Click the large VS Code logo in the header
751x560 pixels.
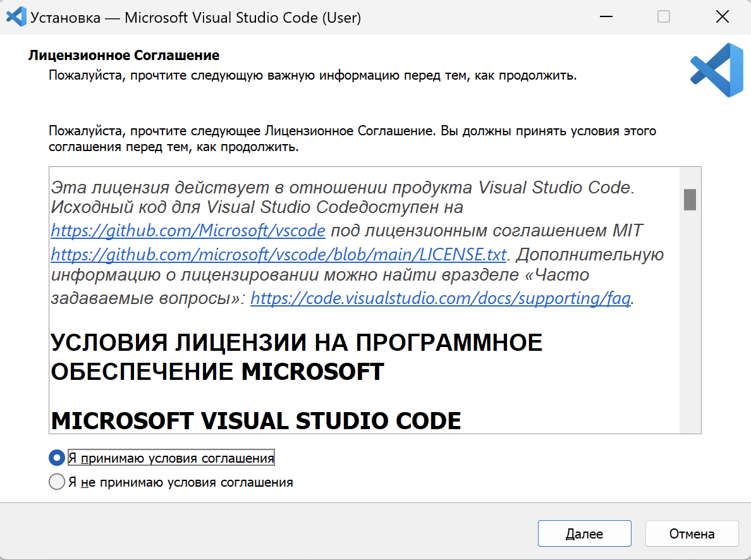point(716,70)
